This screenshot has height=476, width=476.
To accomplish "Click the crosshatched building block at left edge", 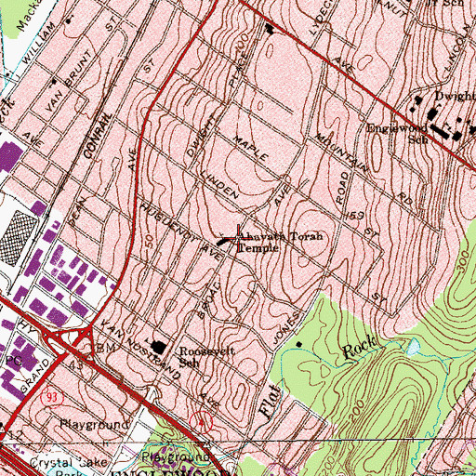I will point(19,238).
